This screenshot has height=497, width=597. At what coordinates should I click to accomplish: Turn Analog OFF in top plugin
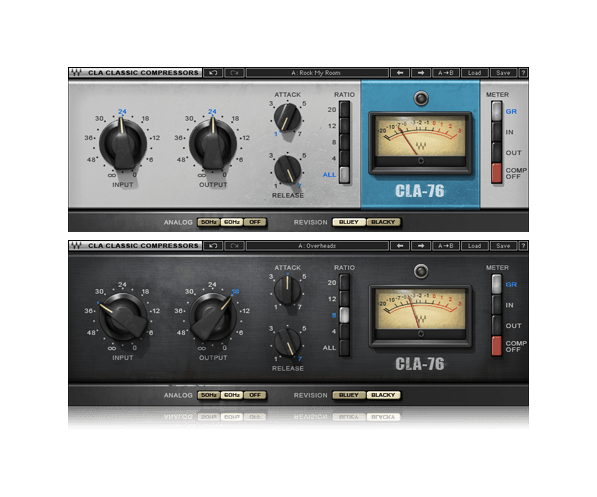[255, 222]
